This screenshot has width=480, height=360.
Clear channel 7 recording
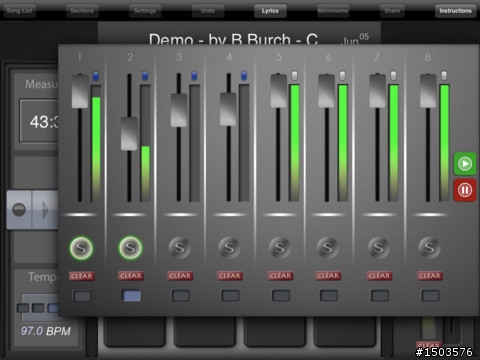tap(379, 276)
